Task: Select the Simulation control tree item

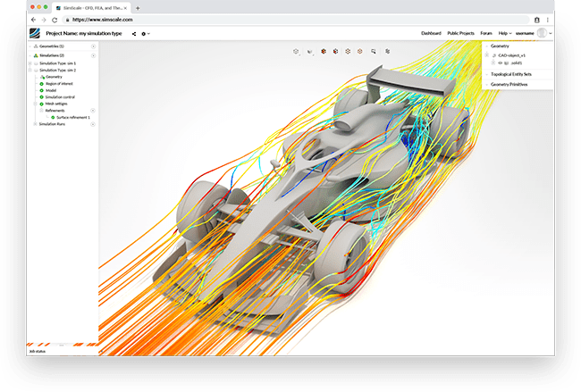Action: pyautogui.click(x=61, y=96)
